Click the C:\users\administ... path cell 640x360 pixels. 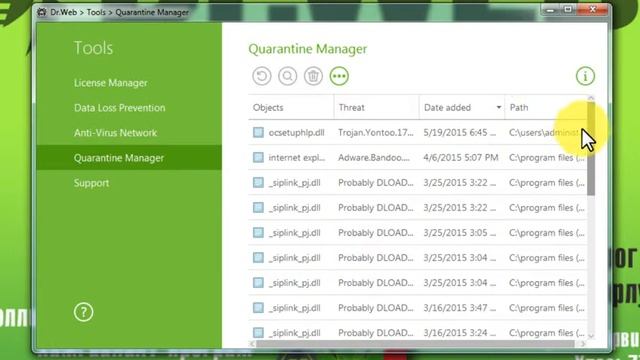(544, 132)
